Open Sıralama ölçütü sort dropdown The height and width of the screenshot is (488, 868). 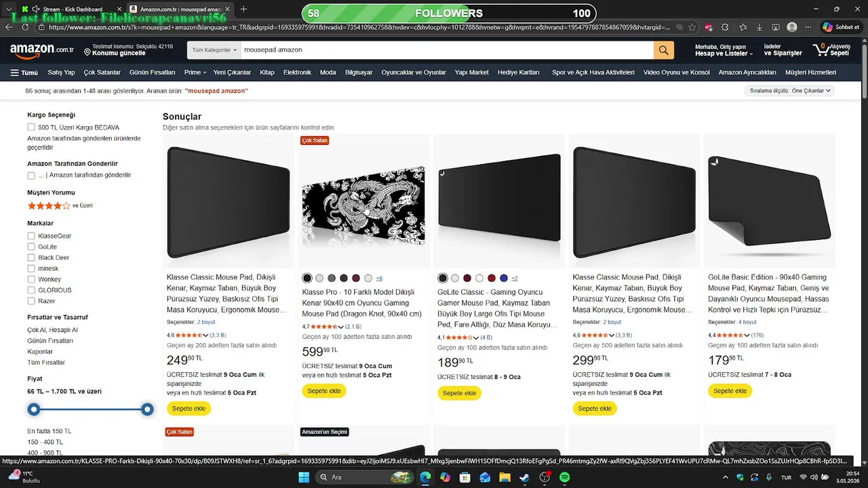point(789,91)
